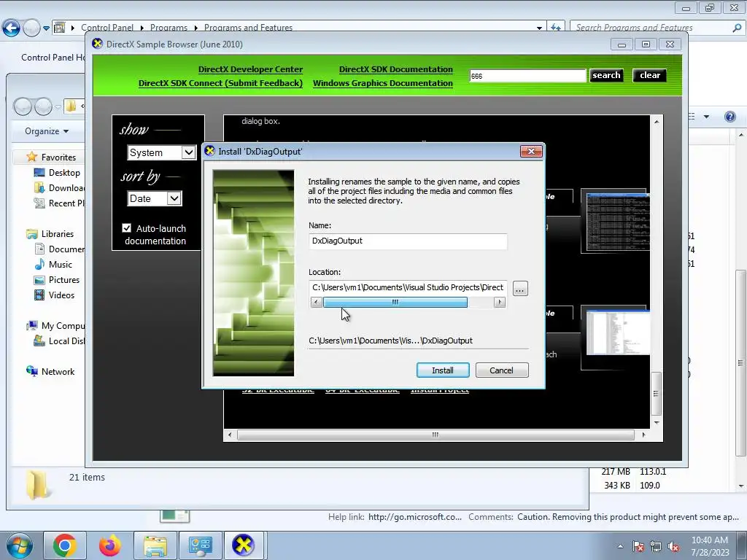Open the Windows Start button
This screenshot has width=747, height=560.
click(19, 545)
